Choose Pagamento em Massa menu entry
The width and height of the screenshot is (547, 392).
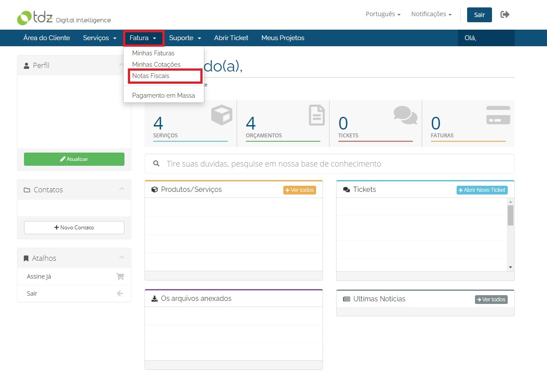[164, 95]
